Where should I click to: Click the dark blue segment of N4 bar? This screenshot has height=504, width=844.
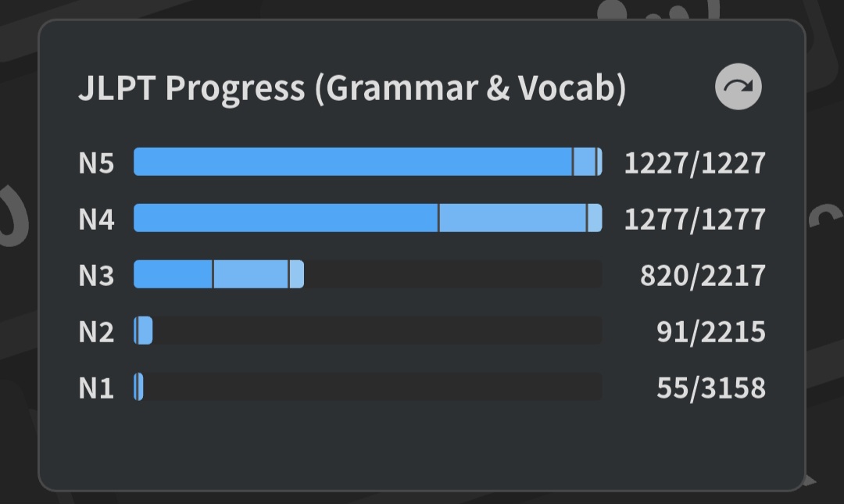pyautogui.click(x=285, y=218)
